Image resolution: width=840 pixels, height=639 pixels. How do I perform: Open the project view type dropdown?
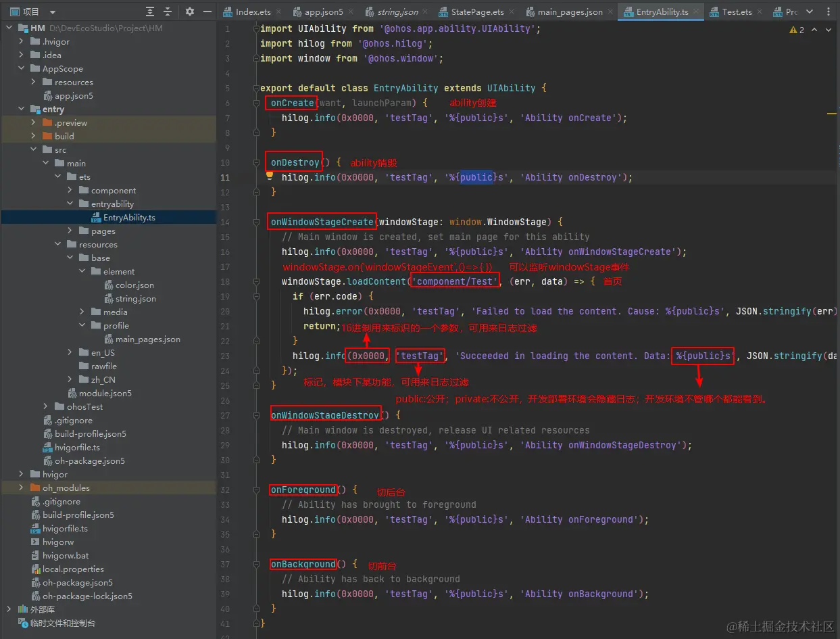pos(53,11)
